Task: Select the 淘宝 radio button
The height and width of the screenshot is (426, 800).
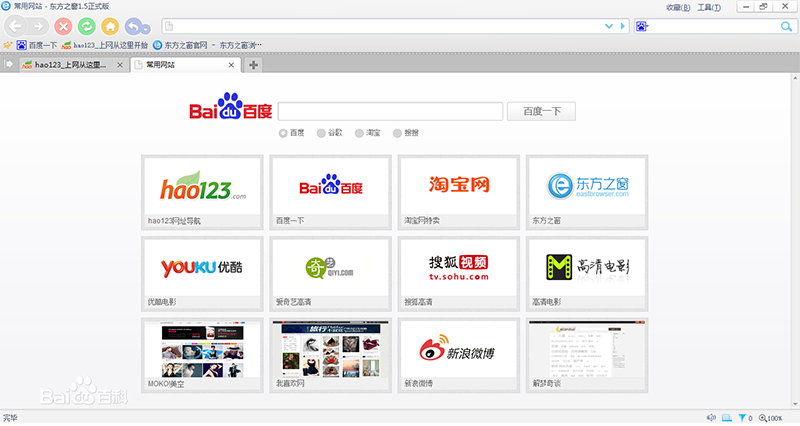Action: [x=359, y=133]
